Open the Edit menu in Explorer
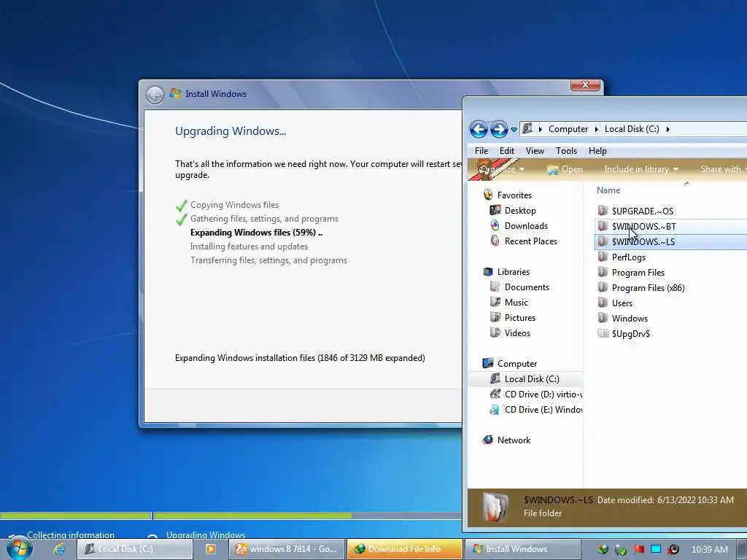Screen dimensions: 747x560 pos(506,150)
